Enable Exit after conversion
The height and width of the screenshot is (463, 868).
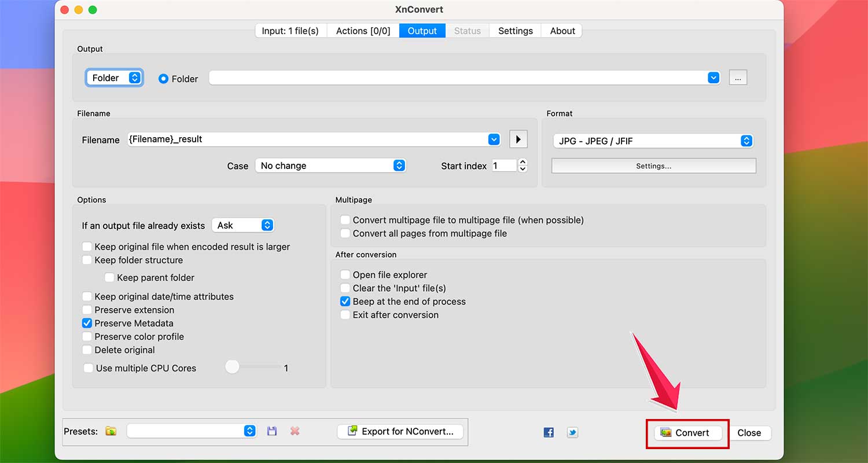pyautogui.click(x=345, y=315)
